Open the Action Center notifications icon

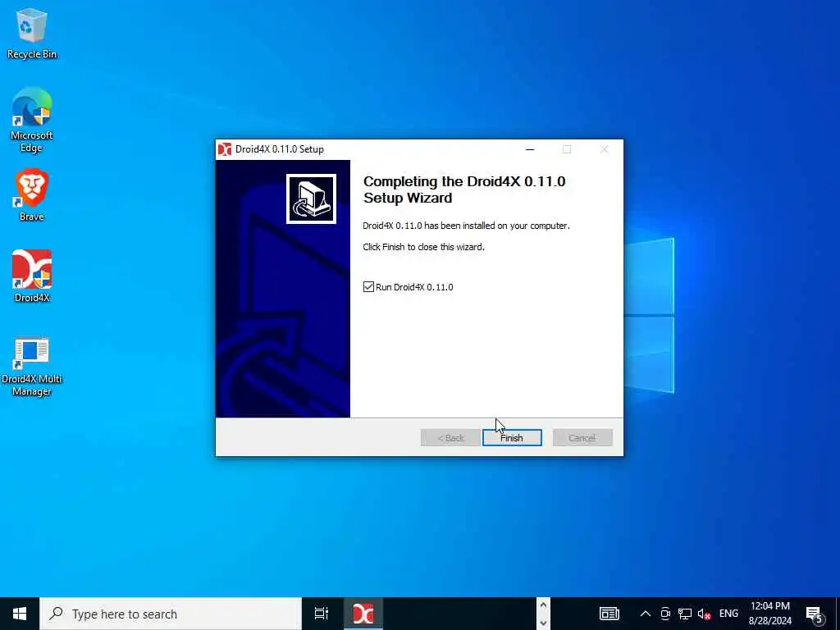point(815,614)
